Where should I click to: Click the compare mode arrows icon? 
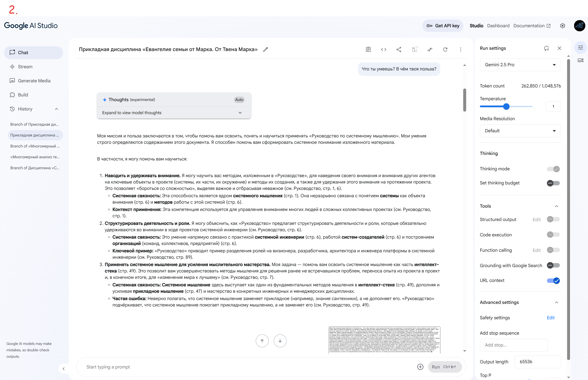click(x=430, y=50)
